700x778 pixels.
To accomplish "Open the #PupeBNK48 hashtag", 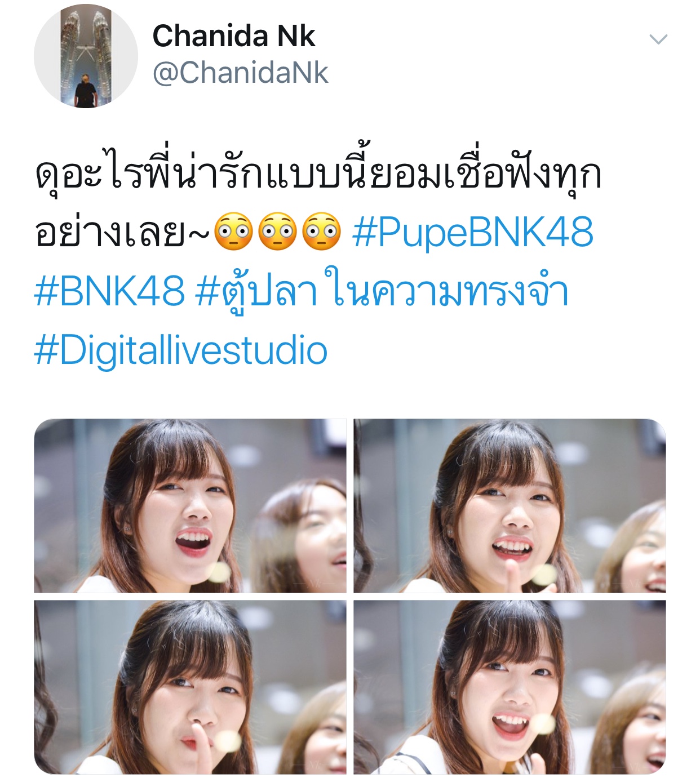I will (473, 232).
